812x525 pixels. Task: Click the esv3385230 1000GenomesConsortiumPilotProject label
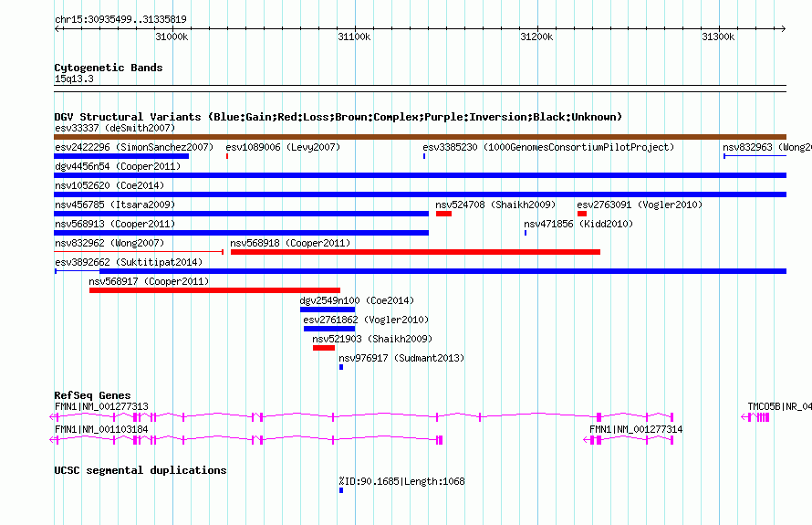tap(548, 147)
